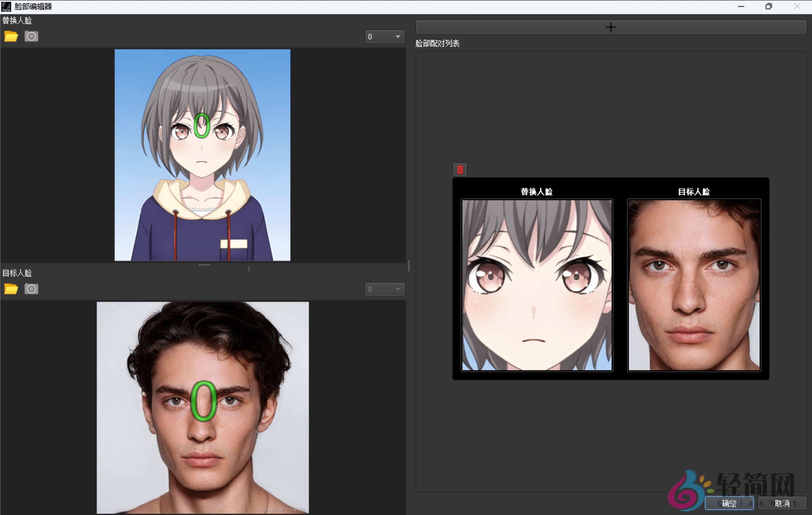Expand 目标人脸 face index dropdown

pyautogui.click(x=385, y=289)
